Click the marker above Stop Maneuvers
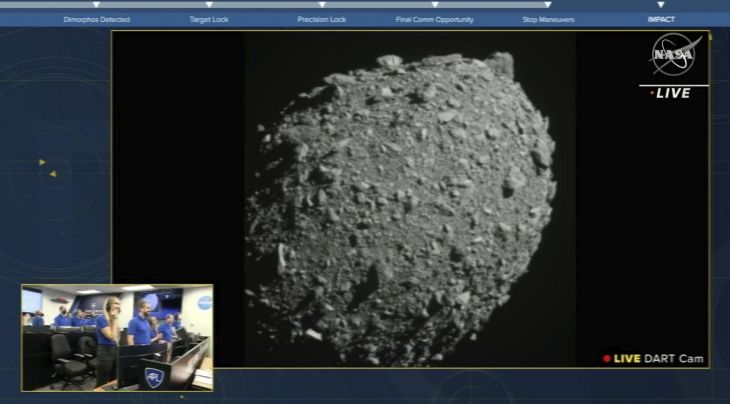The height and width of the screenshot is (404, 730). pyautogui.click(x=548, y=5)
